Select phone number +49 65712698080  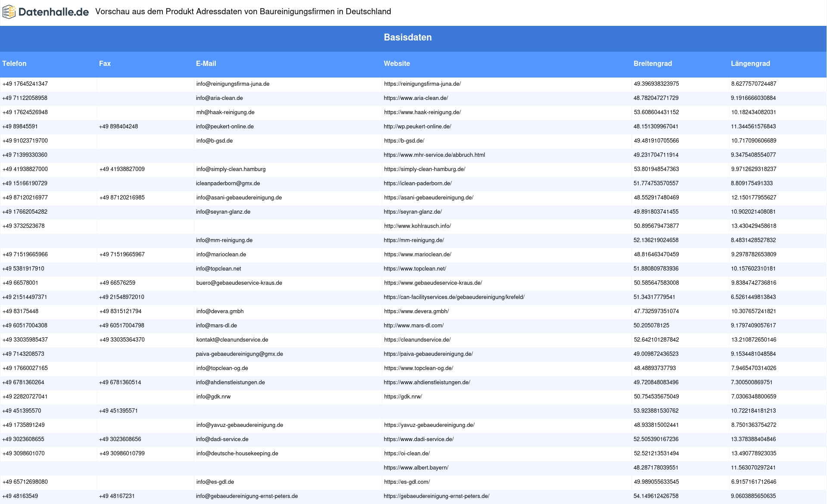pyautogui.click(x=25, y=482)
